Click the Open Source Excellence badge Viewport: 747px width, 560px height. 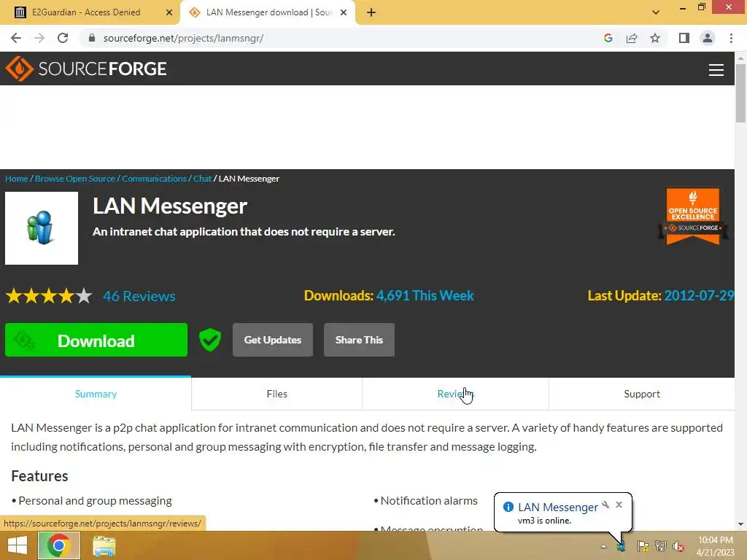693,216
